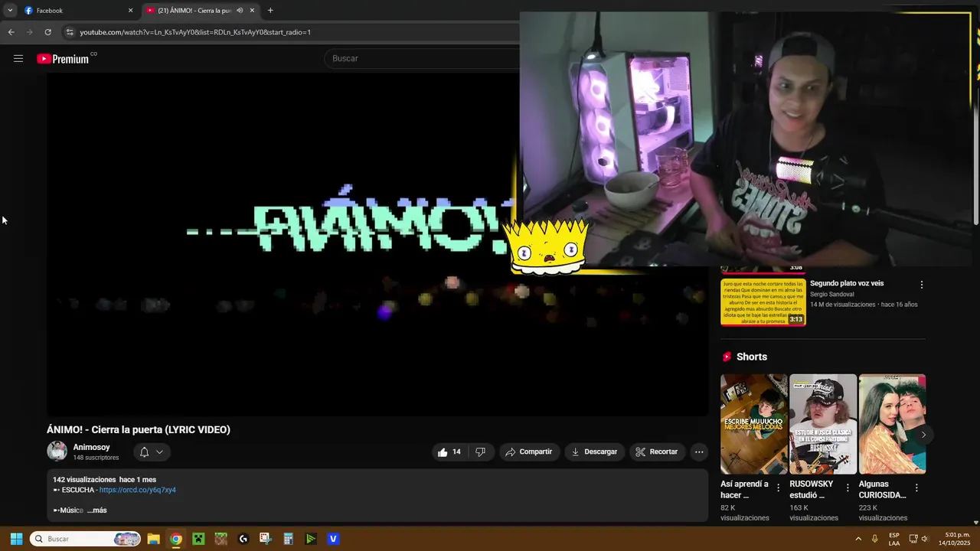980x551 pixels.
Task: Click the Compartir share button
Action: tap(529, 452)
